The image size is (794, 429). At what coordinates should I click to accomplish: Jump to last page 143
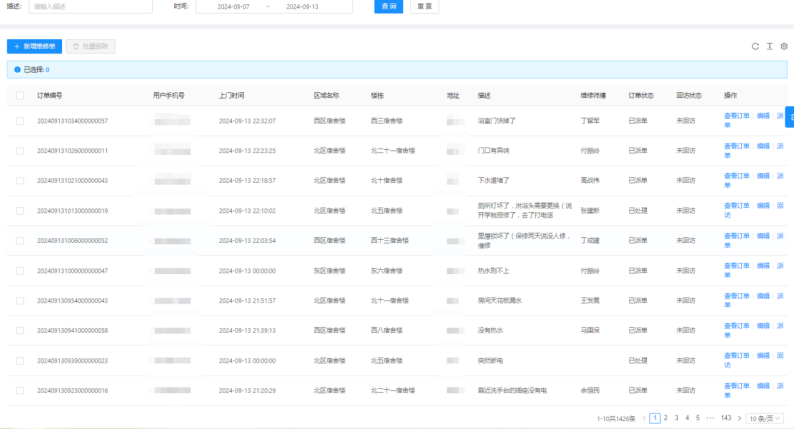[x=726, y=418]
